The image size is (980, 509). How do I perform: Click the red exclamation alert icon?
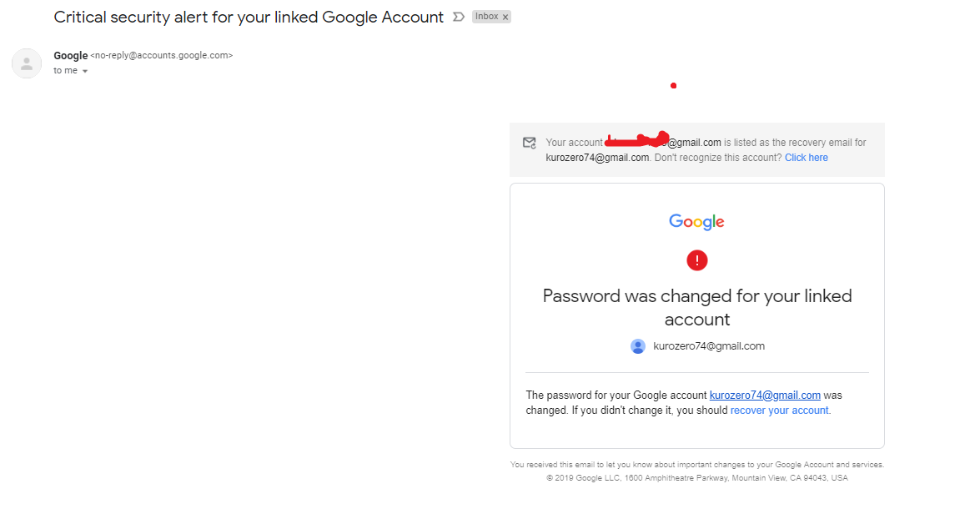[697, 260]
